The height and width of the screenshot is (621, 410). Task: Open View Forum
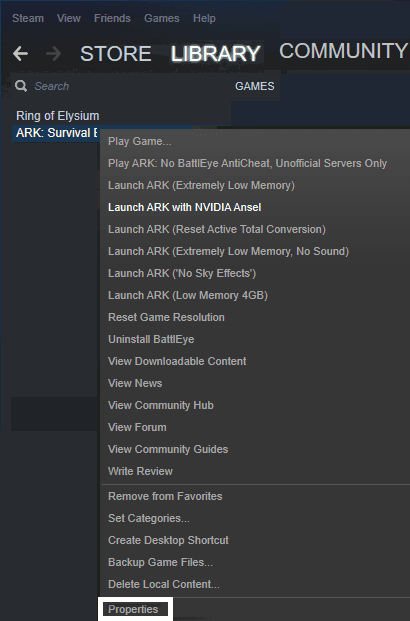coord(137,427)
